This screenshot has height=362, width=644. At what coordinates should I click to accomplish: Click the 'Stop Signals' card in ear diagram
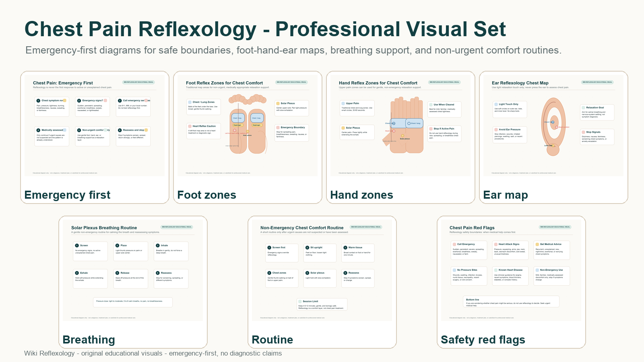[x=597, y=137]
